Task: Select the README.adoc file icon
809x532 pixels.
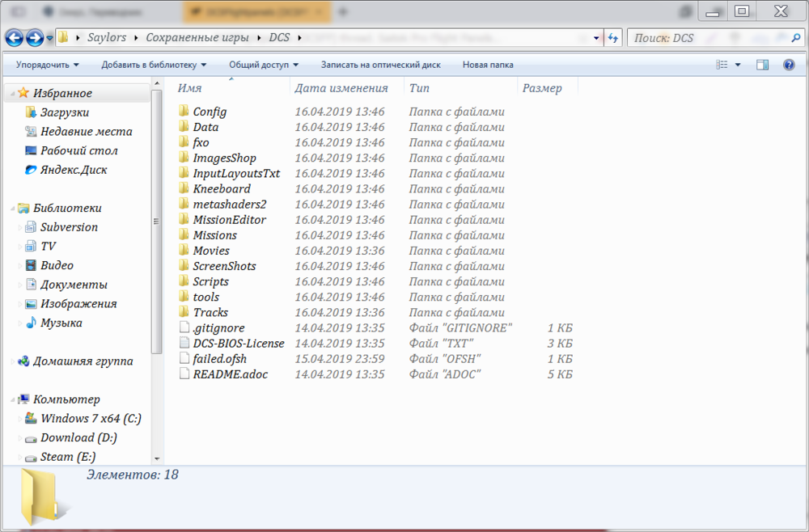Action: tap(184, 374)
